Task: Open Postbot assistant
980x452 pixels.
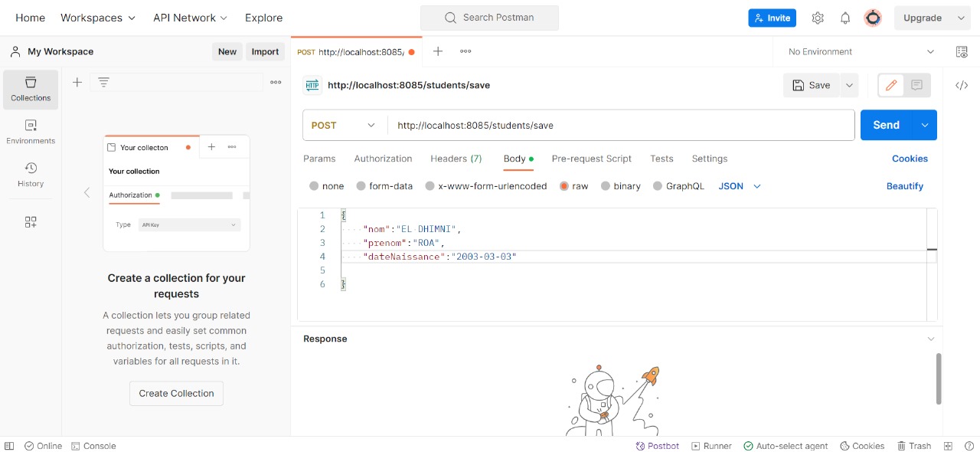Action: pos(657,445)
